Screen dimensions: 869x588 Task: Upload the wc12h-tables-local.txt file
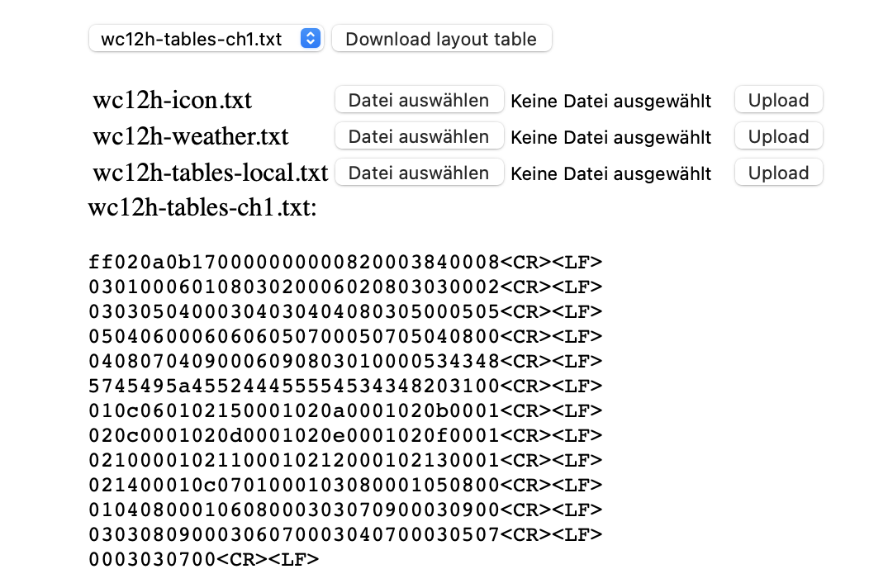[778, 173]
